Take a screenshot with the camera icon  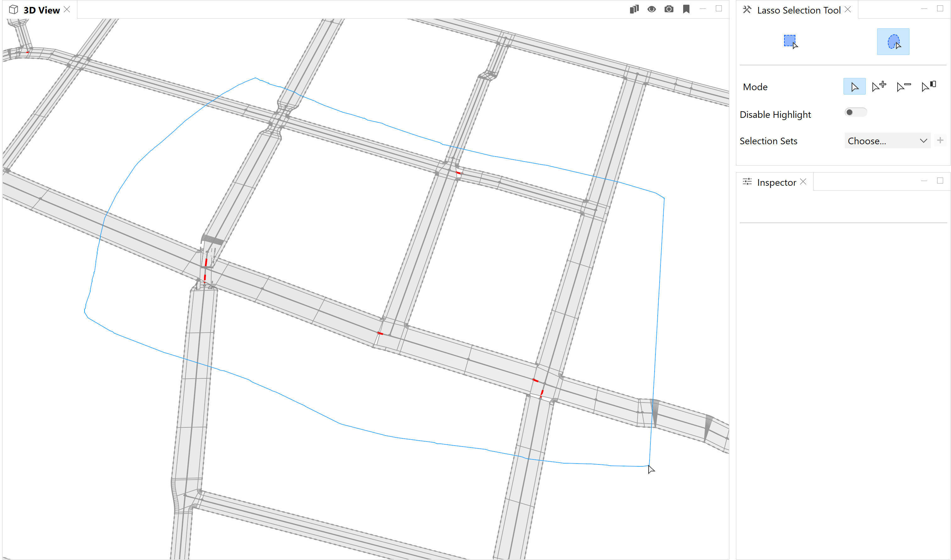(669, 9)
